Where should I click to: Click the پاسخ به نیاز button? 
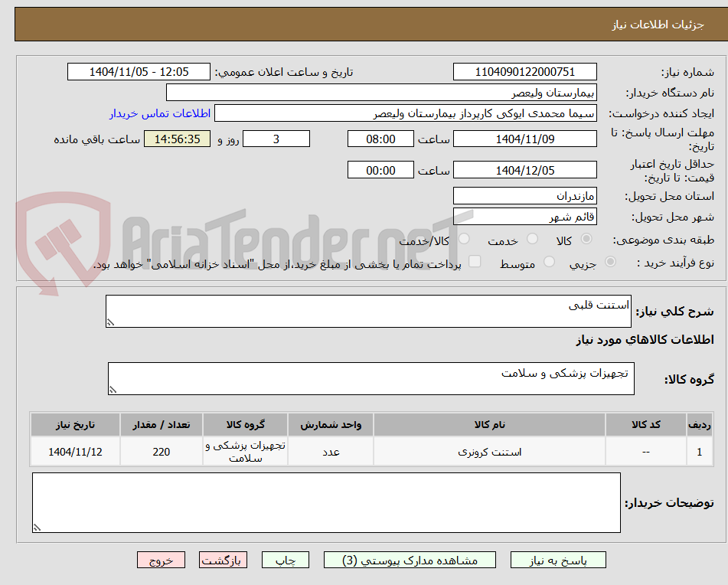pos(558,560)
